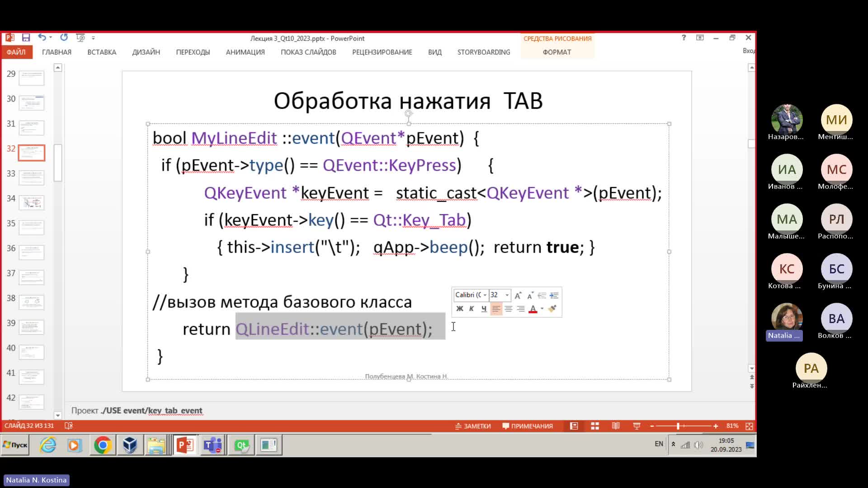
Task: Switch to the ГЛАВНАЯ ribbon tab
Action: (x=57, y=52)
